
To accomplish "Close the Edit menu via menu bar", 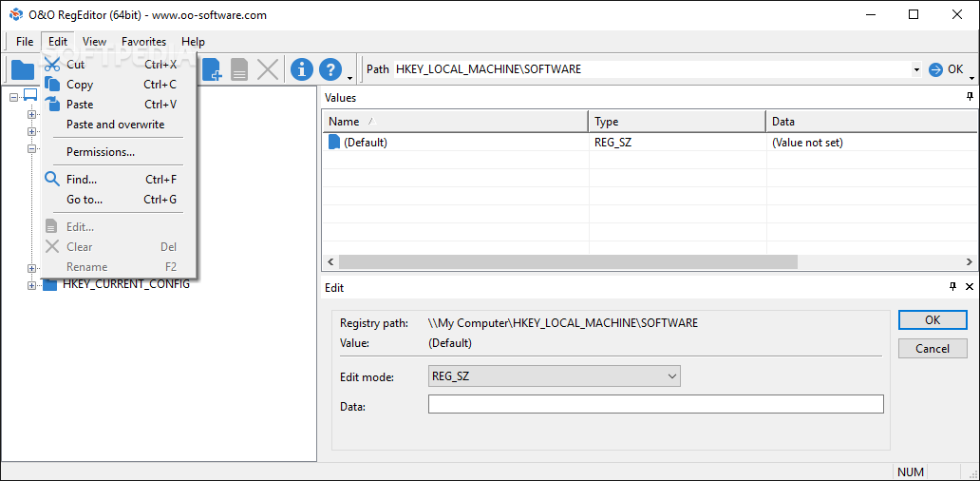I will pyautogui.click(x=58, y=42).
